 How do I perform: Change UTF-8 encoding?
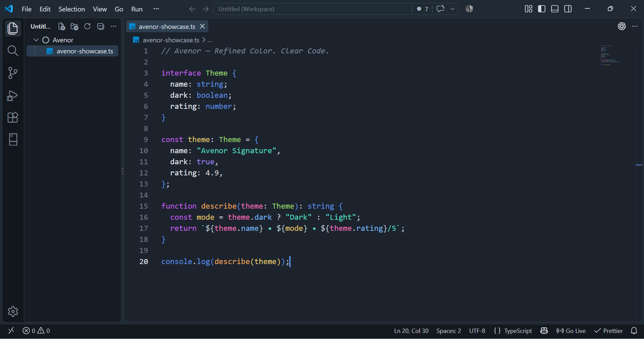click(x=477, y=331)
